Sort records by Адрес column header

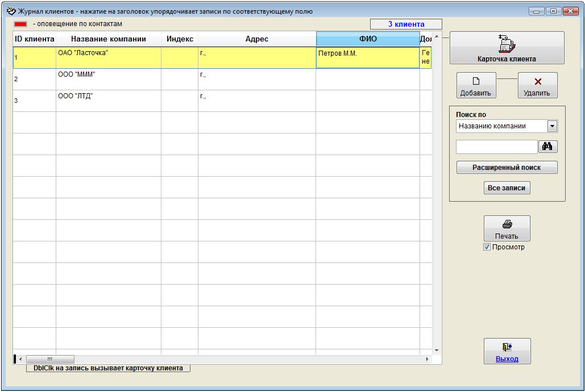(x=256, y=39)
